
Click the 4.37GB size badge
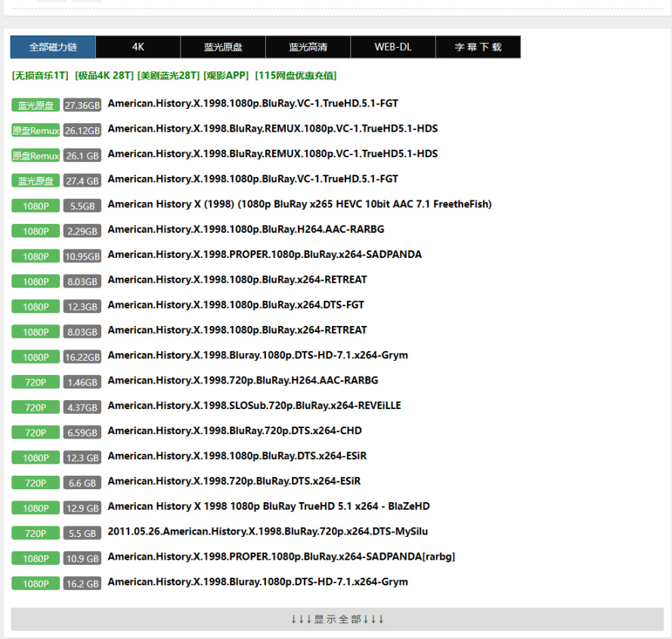pyautogui.click(x=82, y=408)
